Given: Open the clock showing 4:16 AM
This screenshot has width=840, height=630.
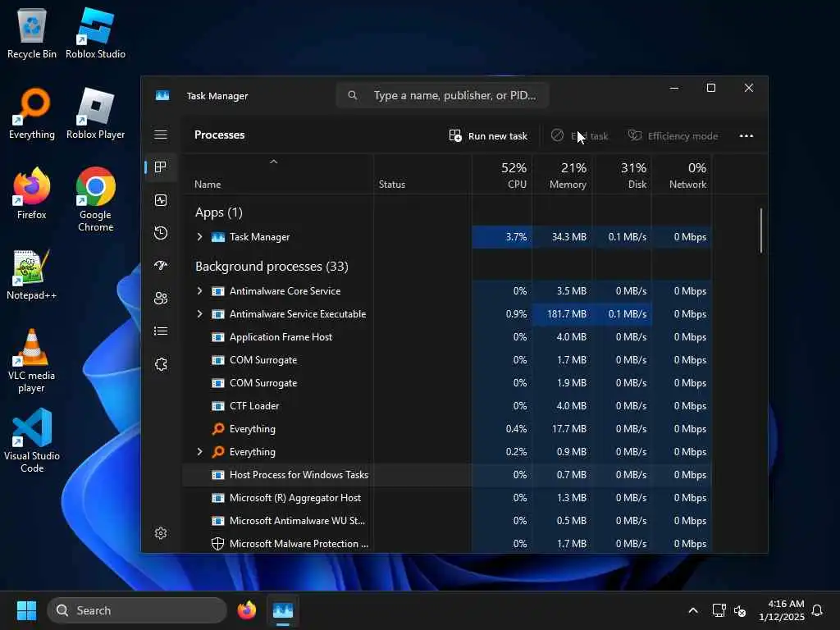Looking at the screenshot, I should [x=781, y=610].
